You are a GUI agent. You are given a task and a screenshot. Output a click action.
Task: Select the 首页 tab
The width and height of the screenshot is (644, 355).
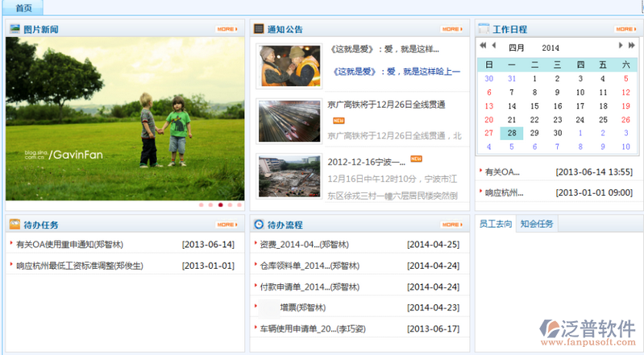tap(23, 8)
